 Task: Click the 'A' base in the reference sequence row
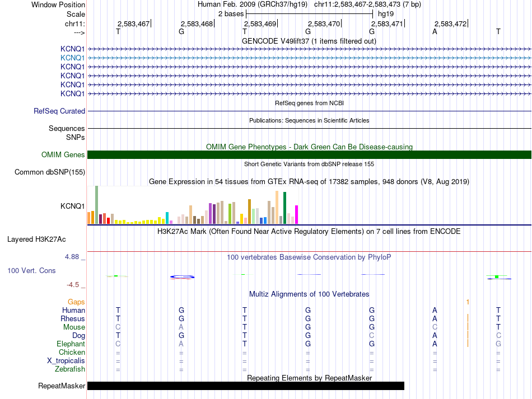tap(435, 32)
